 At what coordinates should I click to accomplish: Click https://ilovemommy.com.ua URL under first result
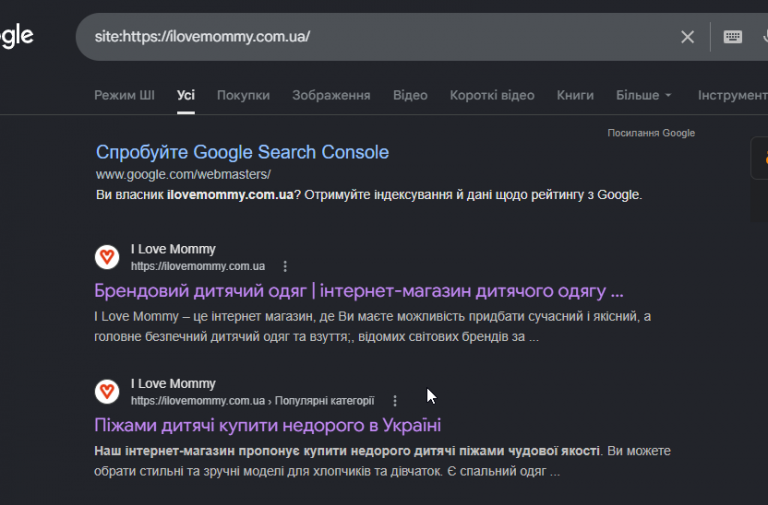pos(198,266)
